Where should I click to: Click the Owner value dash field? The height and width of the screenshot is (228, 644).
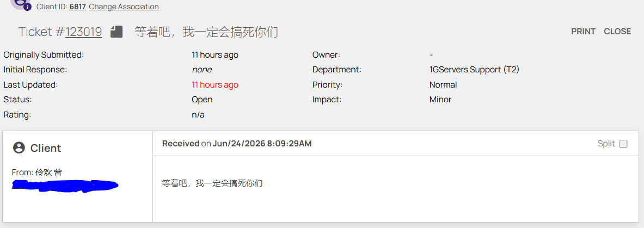[431, 54]
